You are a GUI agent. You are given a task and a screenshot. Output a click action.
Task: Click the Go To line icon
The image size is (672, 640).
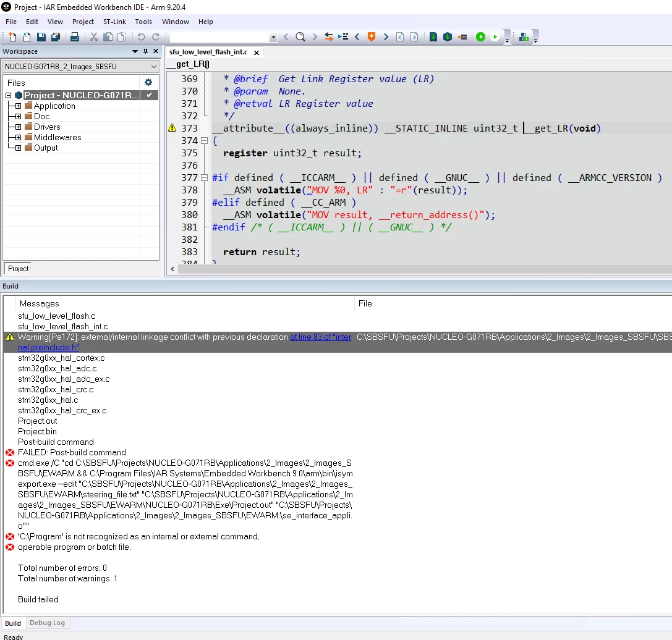[x=343, y=37]
